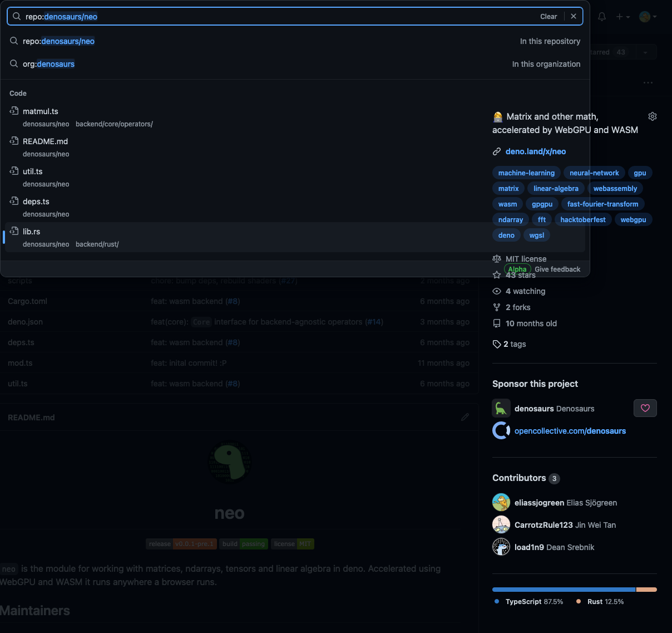Click the eye icon beside 4 watching

[496, 291]
